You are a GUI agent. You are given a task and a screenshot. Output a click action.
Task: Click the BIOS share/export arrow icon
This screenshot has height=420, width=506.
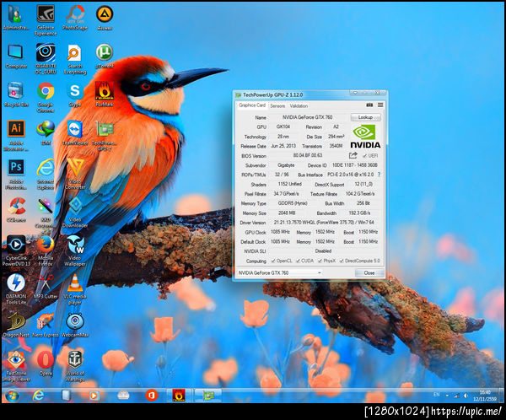coord(353,155)
